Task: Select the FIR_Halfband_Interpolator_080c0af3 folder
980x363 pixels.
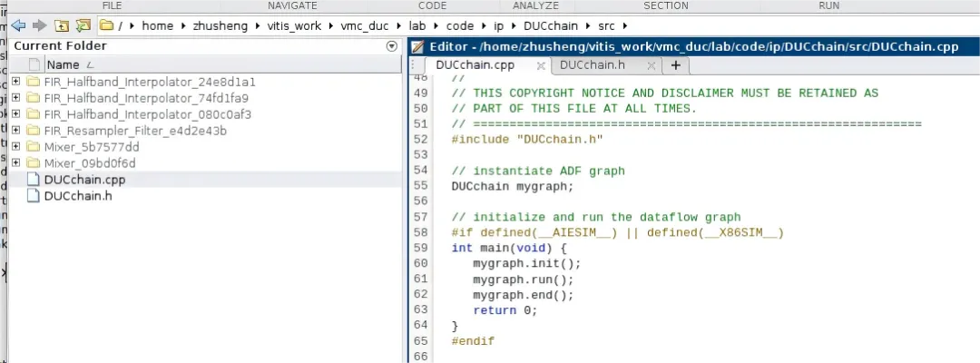Action: pyautogui.click(x=147, y=114)
